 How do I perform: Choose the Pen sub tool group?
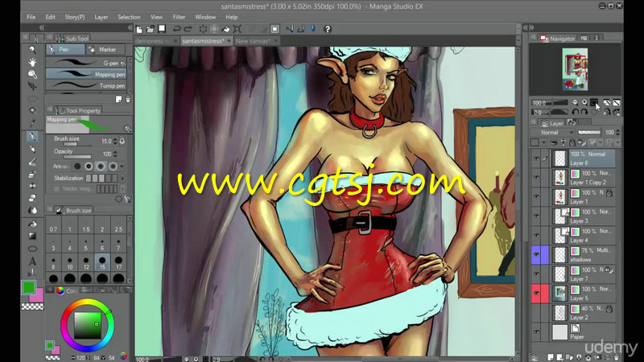[65, 50]
